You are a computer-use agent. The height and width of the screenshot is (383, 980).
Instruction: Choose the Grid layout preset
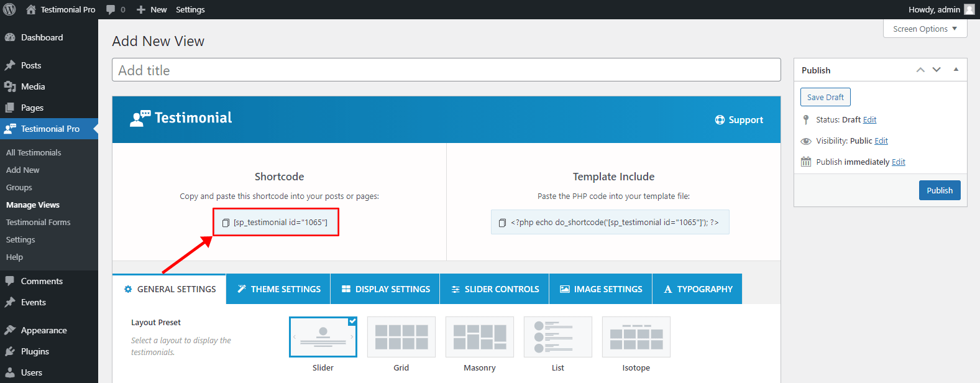click(x=401, y=337)
